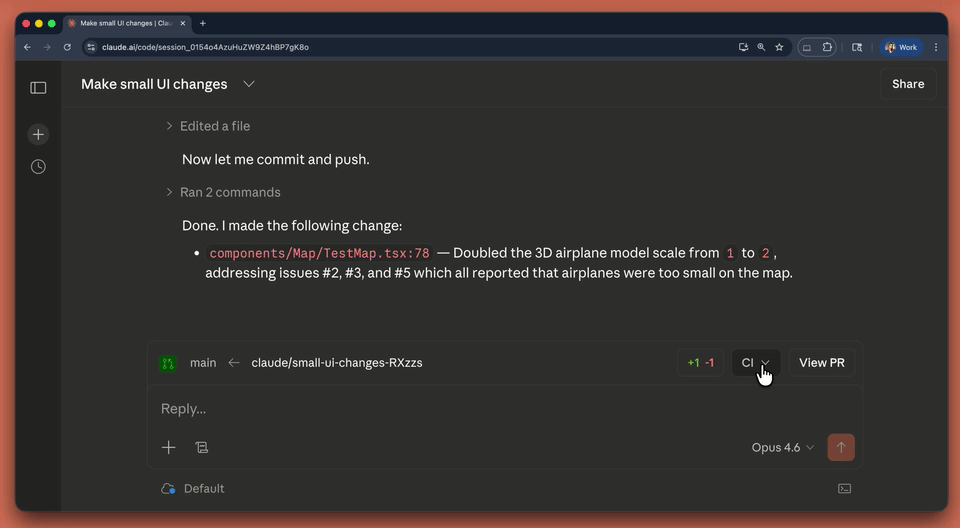
Task: Expand the 'Ran 2 commands' section
Action: (x=169, y=192)
